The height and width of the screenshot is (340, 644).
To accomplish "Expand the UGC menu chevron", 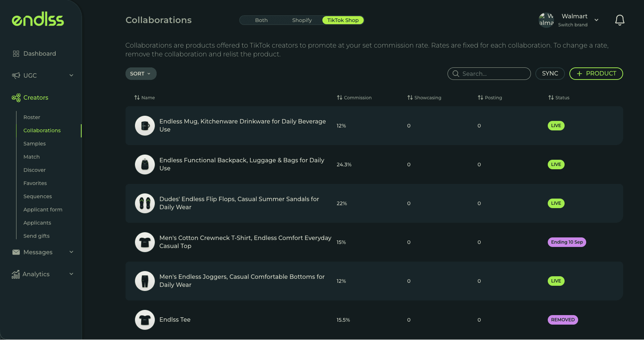I will pos(71,75).
